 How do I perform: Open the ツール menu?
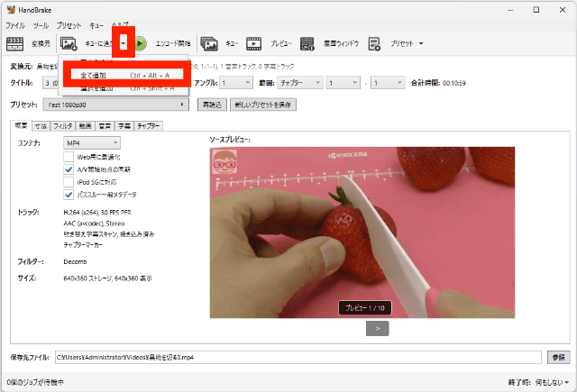pyautogui.click(x=41, y=25)
